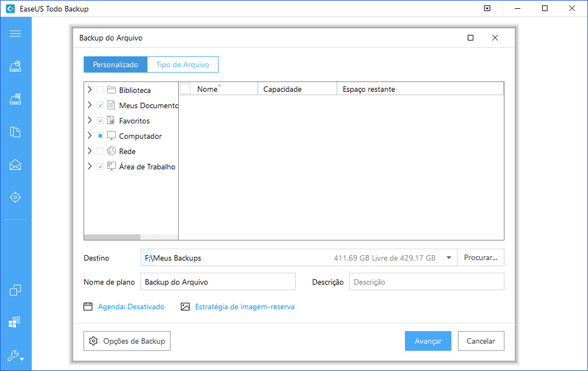Open the Tools grid icon in sidebar
Screen dimensions: 588x371
(16, 322)
